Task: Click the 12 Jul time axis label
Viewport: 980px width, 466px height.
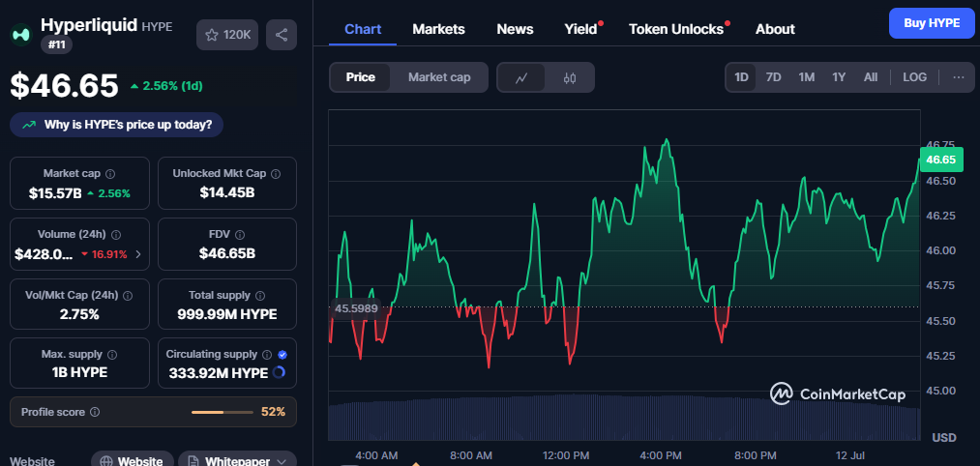Action: click(850, 454)
